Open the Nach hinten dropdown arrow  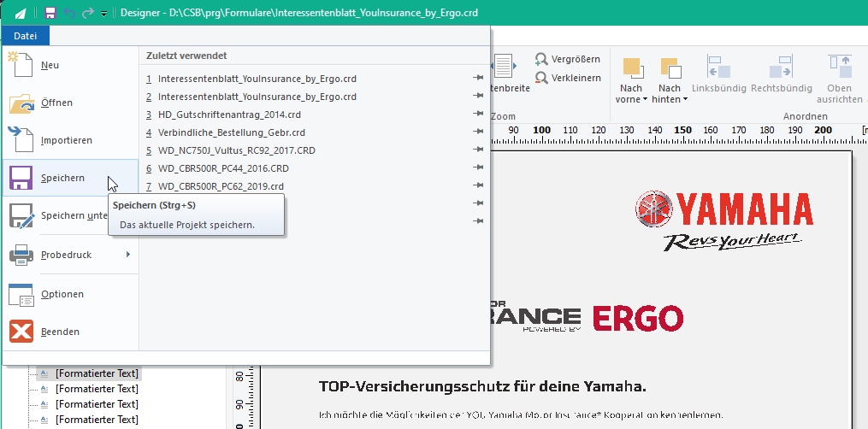tap(685, 99)
